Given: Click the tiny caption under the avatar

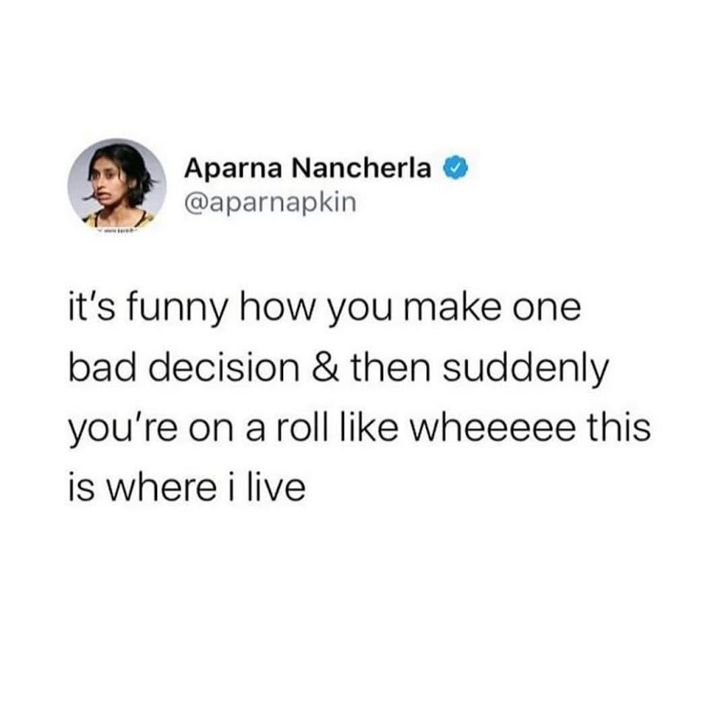Looking at the screenshot, I should coord(117,231).
